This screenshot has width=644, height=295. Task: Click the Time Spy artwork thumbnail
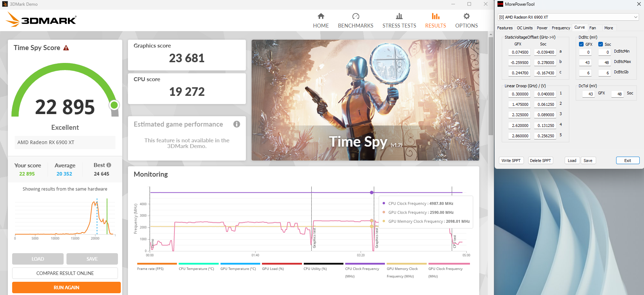(365, 100)
